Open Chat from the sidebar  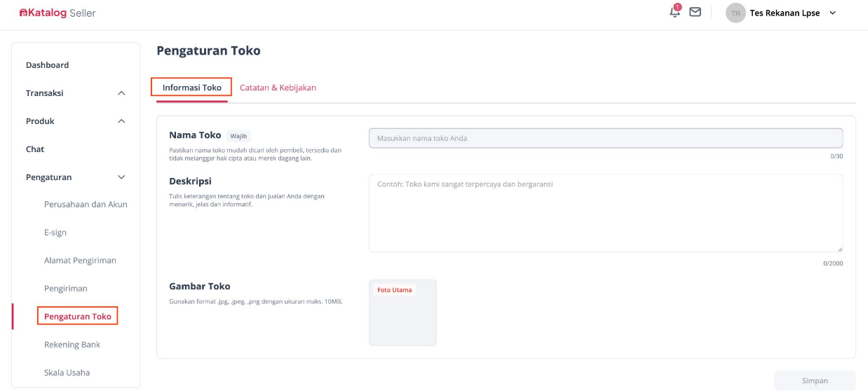[x=35, y=149]
